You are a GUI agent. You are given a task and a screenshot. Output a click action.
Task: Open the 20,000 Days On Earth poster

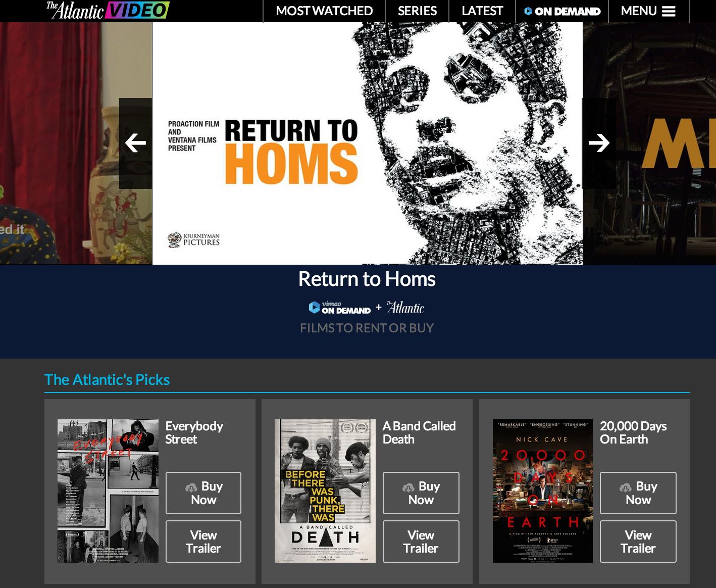[x=543, y=491]
